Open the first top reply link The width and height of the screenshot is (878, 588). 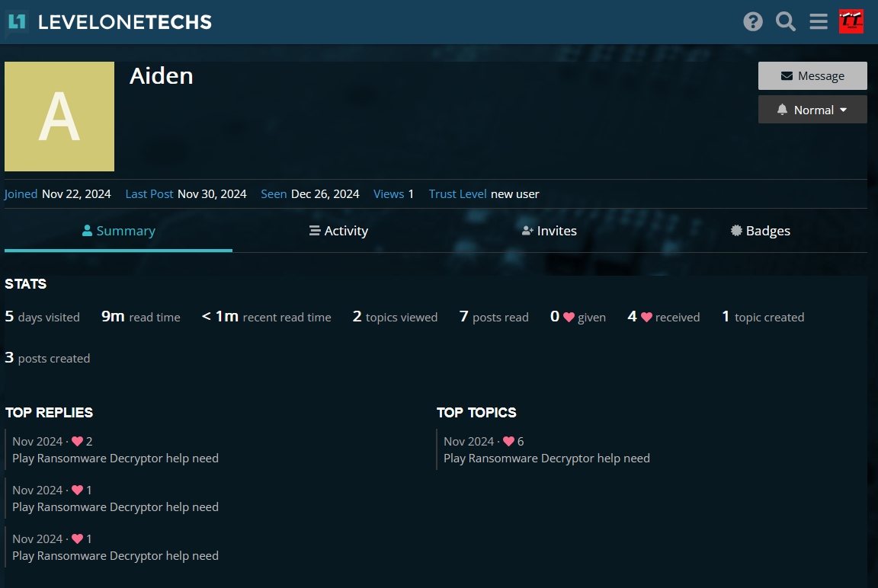pyautogui.click(x=115, y=458)
